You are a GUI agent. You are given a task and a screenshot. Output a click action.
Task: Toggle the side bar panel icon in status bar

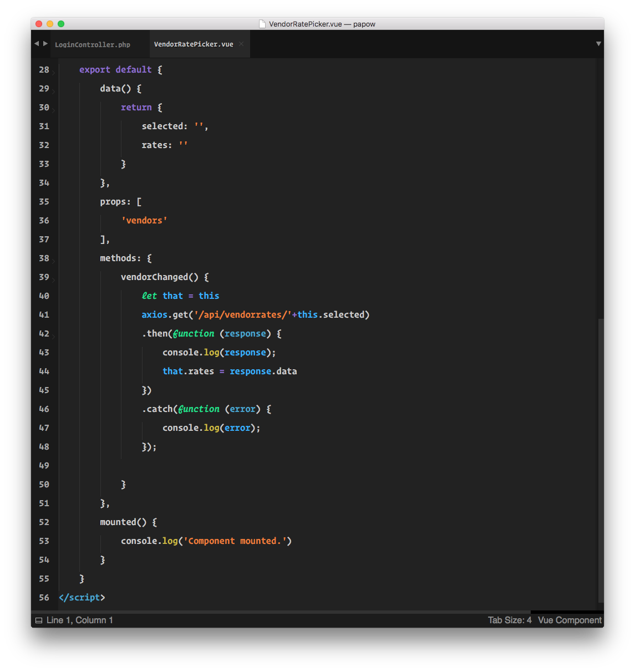(x=39, y=620)
